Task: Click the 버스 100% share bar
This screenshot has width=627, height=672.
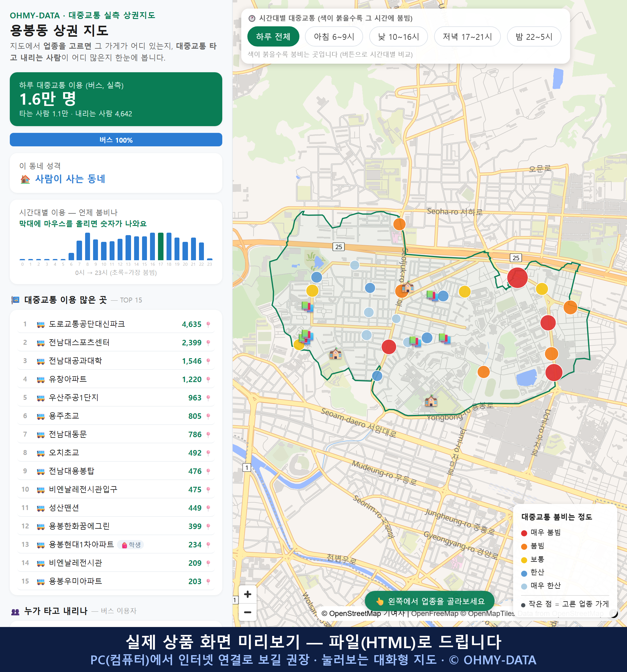Action: click(x=116, y=140)
